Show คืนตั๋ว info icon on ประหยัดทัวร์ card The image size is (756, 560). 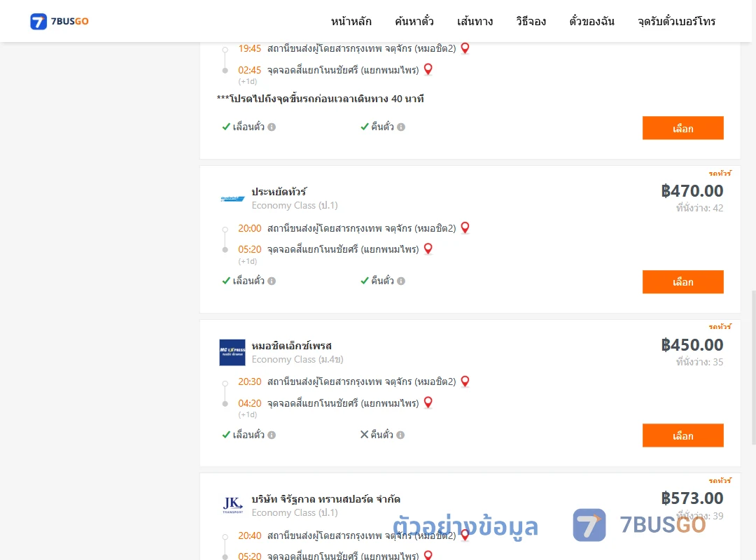point(401,281)
